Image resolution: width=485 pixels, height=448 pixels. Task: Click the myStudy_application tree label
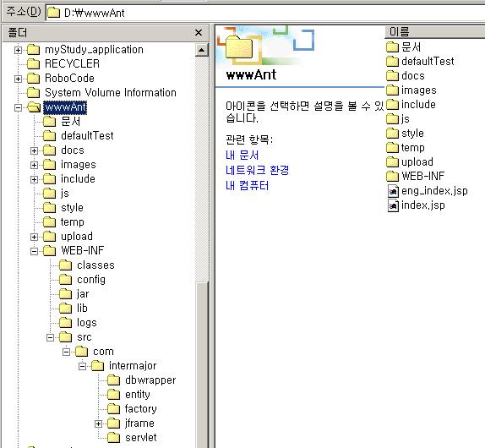point(94,50)
